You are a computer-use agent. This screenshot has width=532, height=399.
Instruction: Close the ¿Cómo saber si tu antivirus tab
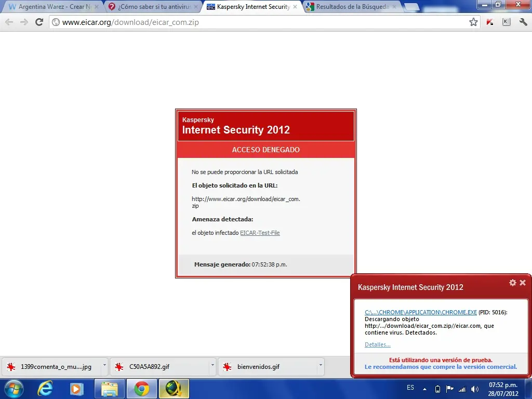click(x=196, y=7)
